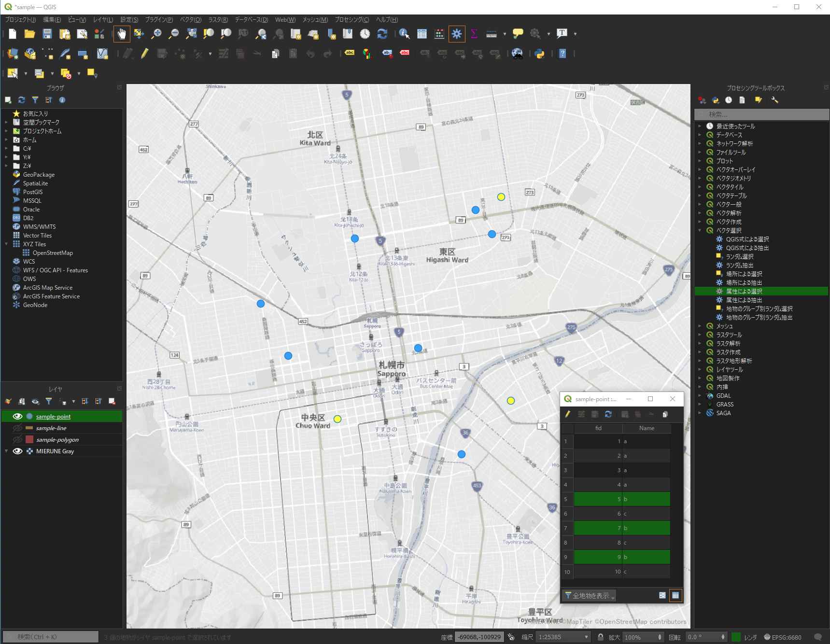This screenshot has height=644, width=830.
Task: Collapse the ベクタ選択 toolbox group
Action: 700,230
